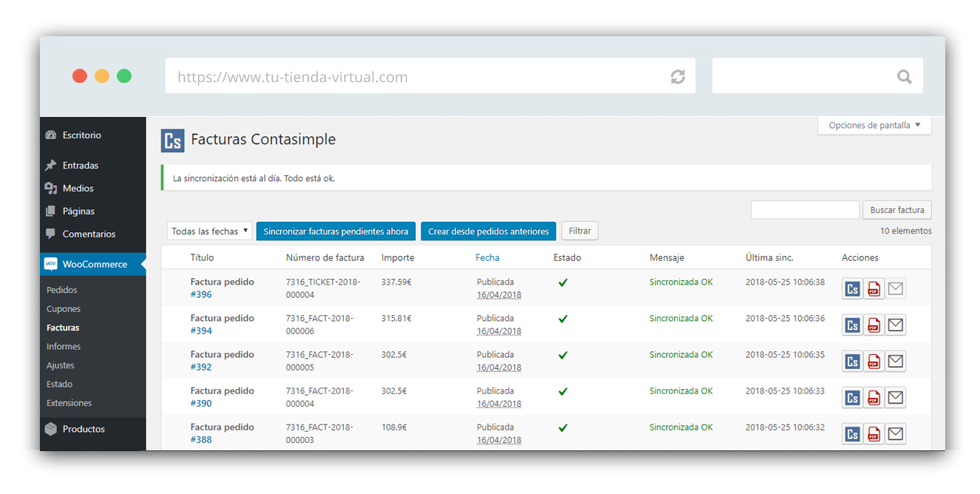Open the Contasimple icon for invoice #396
Screen dimensions: 980x494
pyautogui.click(x=852, y=289)
